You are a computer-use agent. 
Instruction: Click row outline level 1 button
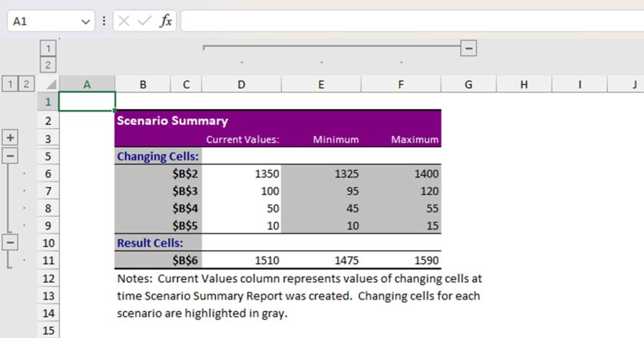[x=10, y=84]
